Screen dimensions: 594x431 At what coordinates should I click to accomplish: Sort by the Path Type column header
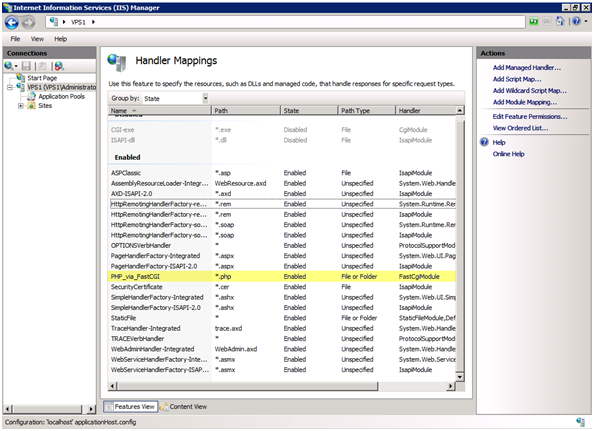click(366, 111)
